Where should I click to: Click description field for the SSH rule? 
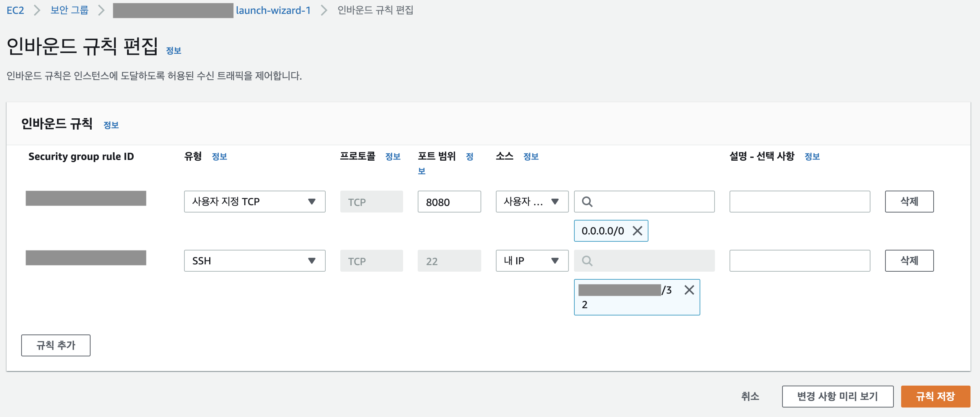coord(799,261)
